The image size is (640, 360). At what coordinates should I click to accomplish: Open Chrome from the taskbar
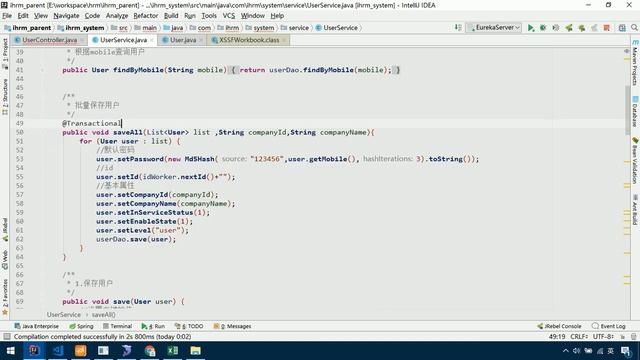pos(150,351)
